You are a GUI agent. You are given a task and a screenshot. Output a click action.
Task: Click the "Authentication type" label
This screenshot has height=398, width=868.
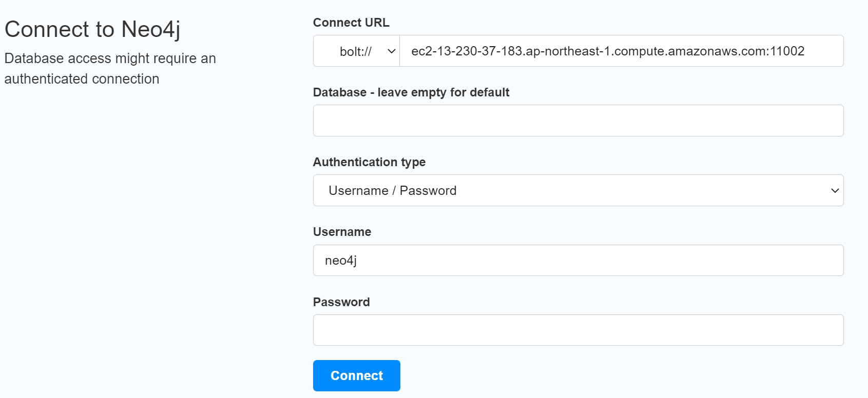point(369,162)
